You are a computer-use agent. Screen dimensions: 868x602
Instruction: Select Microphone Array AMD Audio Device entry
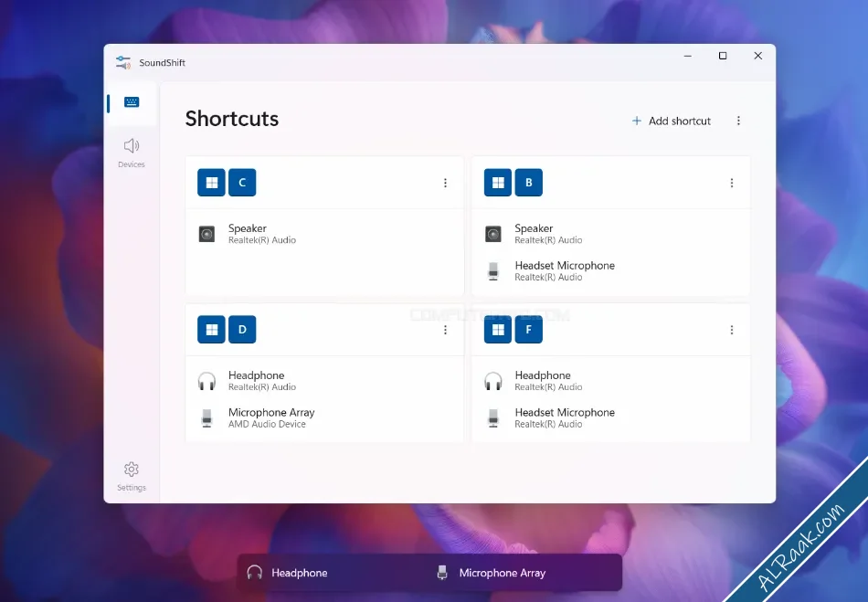click(271, 418)
